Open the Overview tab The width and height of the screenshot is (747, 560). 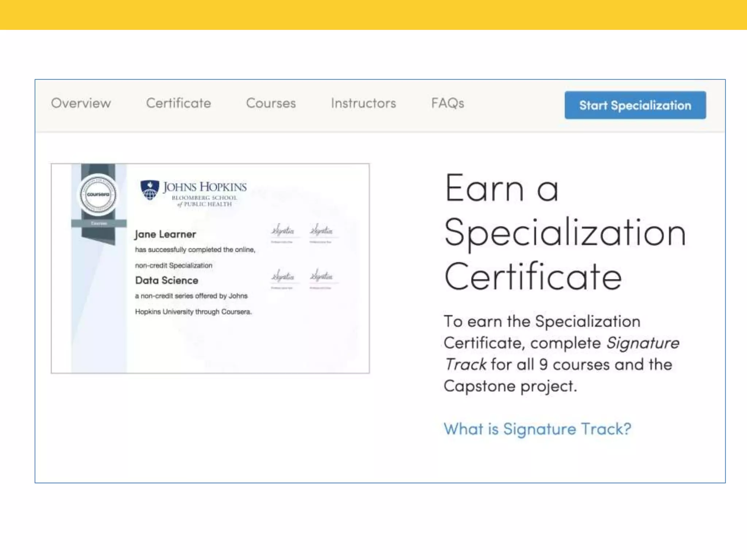tap(81, 103)
